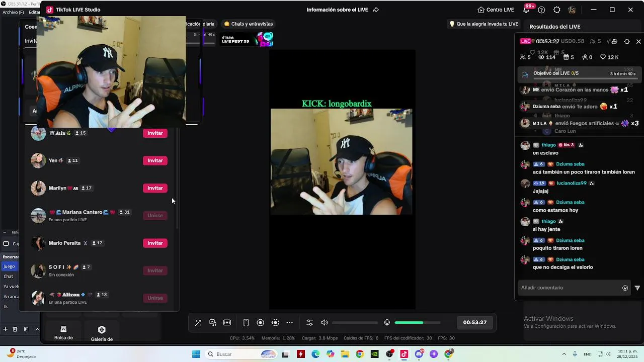Viewport: 644px width, 362px height.
Task: Invite Mario Peralta to the LIVE
Action: click(x=155, y=243)
